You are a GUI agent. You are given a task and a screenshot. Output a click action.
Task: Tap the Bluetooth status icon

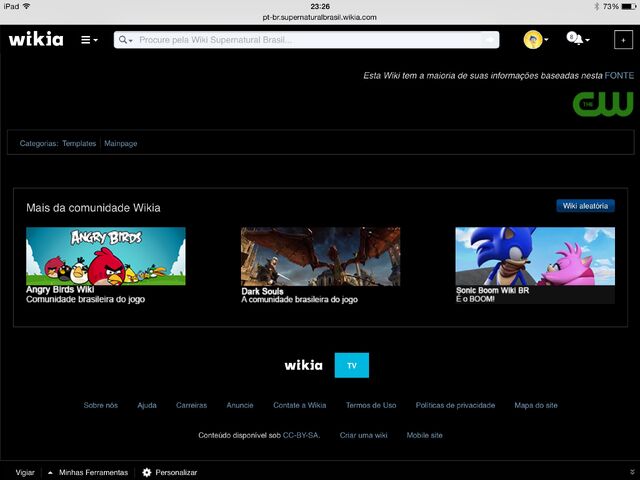coord(597,7)
